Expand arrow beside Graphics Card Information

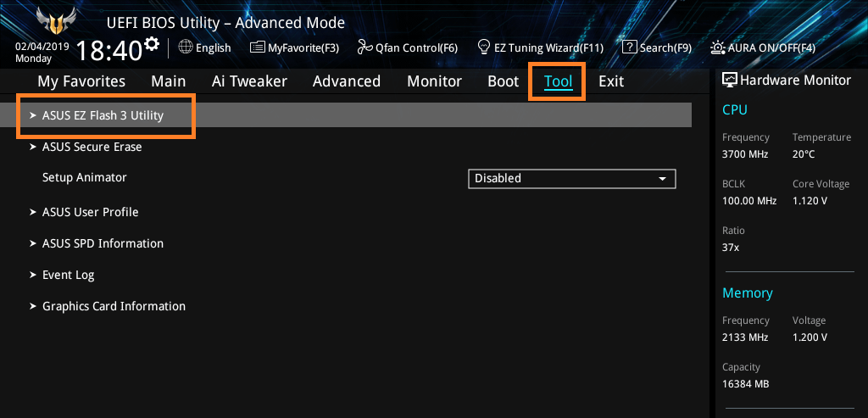click(x=33, y=306)
